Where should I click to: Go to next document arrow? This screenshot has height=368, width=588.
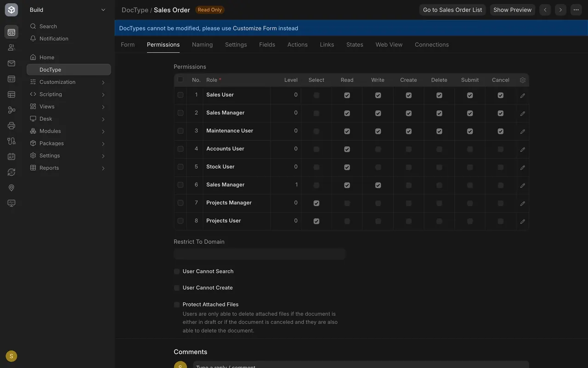560,10
